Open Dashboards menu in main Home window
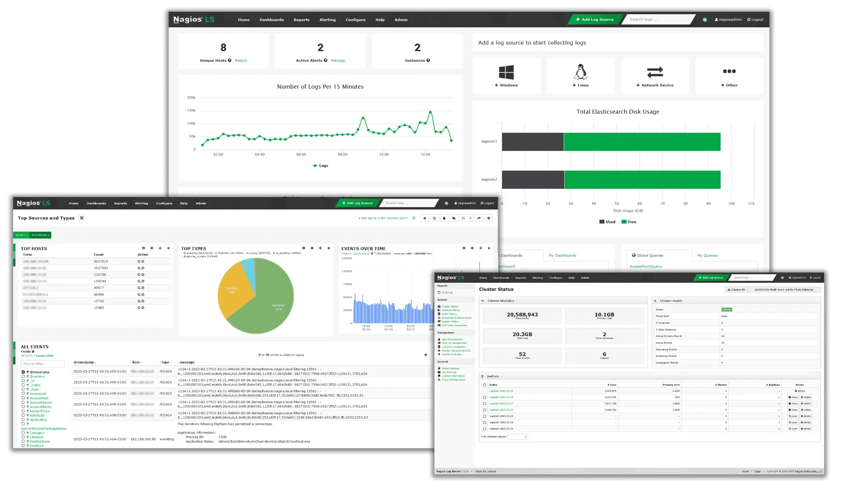This screenshot has width=868, height=488. pos(272,20)
